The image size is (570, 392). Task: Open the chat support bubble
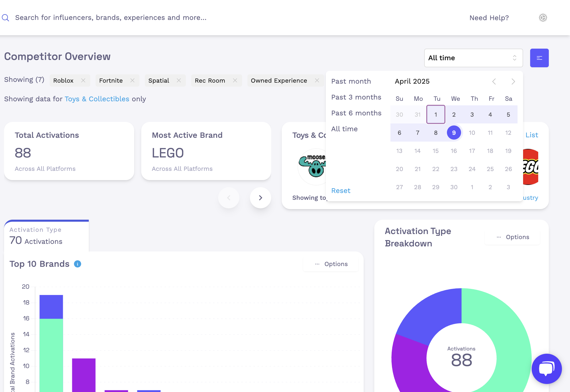[x=547, y=369]
